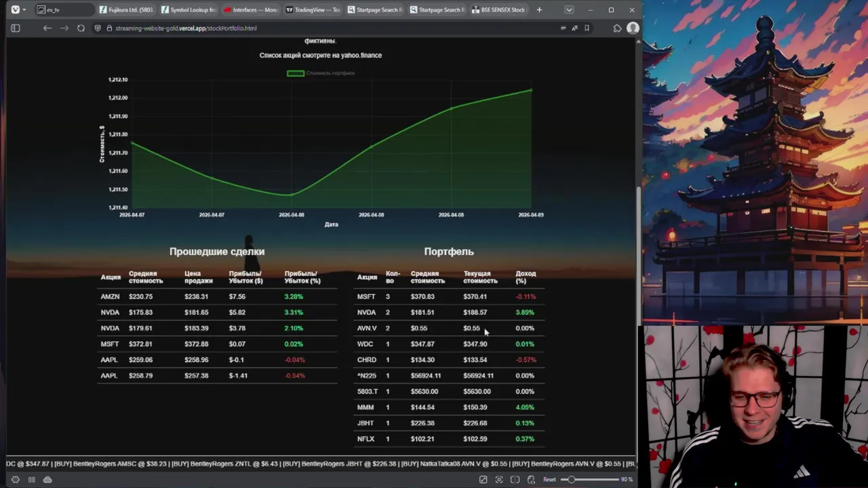Image resolution: width=868 pixels, height=488 pixels.
Task: Click the ^N225 ticker in portfolio
Action: click(366, 375)
